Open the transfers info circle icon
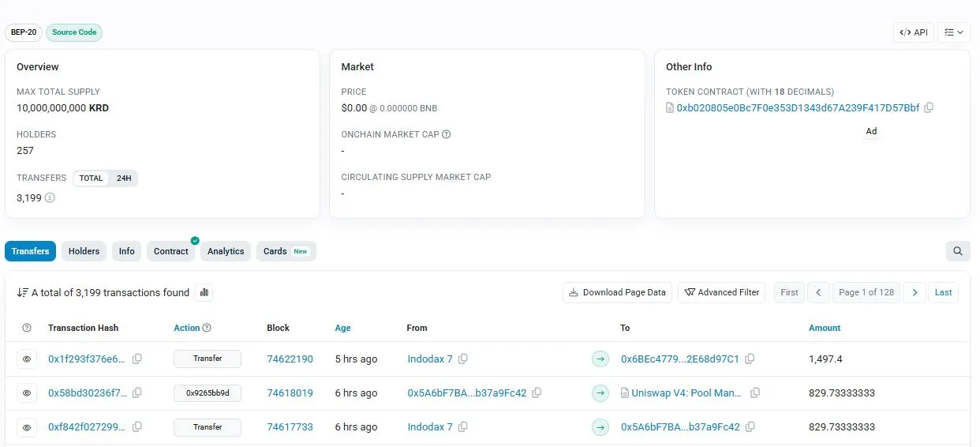Image resolution: width=980 pixels, height=447 pixels. point(50,197)
